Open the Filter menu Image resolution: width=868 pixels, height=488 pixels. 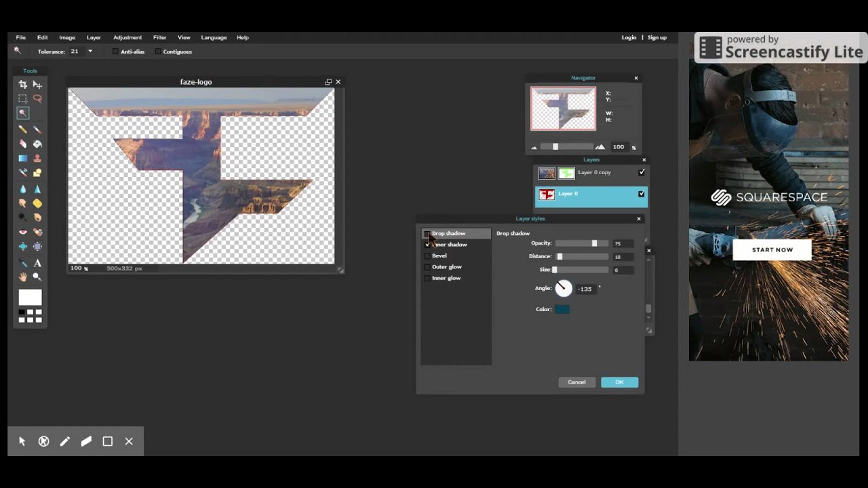(x=160, y=37)
